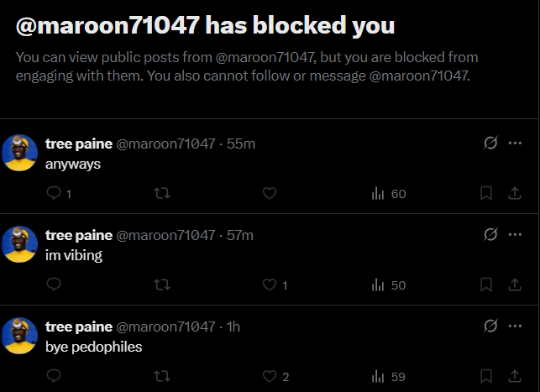
Task: Open @maroon71047 handle on 57m post
Action: pyautogui.click(x=165, y=235)
